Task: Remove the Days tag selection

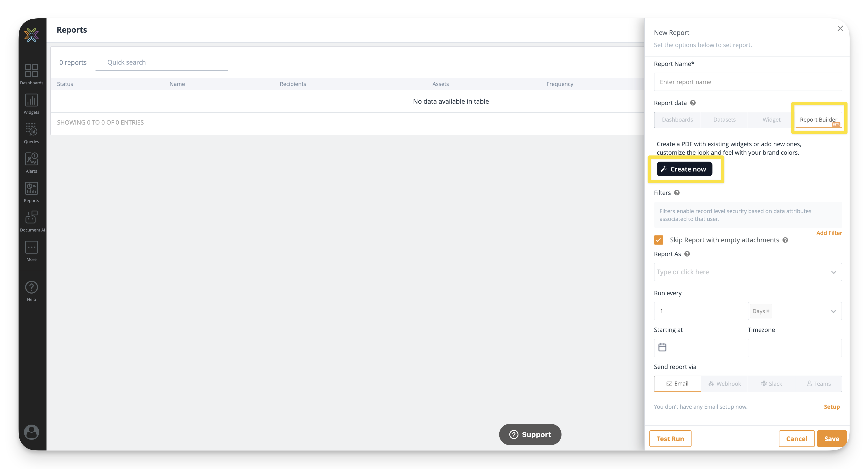Action: coord(768,311)
